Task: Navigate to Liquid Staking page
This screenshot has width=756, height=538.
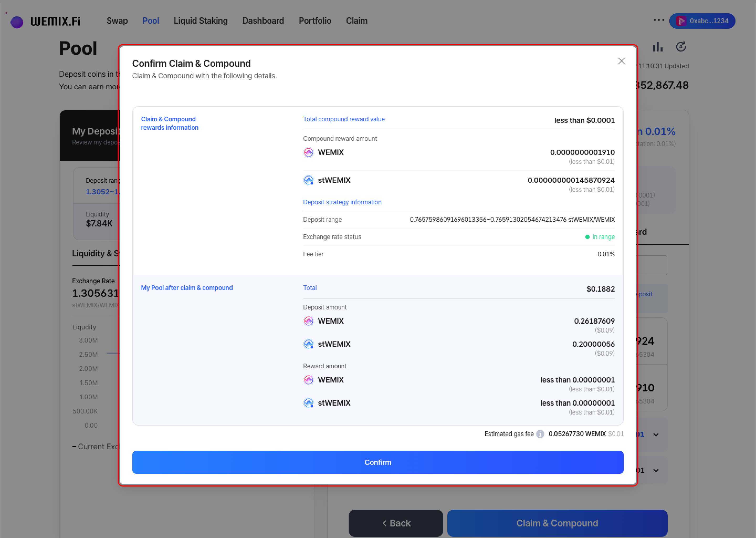Action: point(201,21)
